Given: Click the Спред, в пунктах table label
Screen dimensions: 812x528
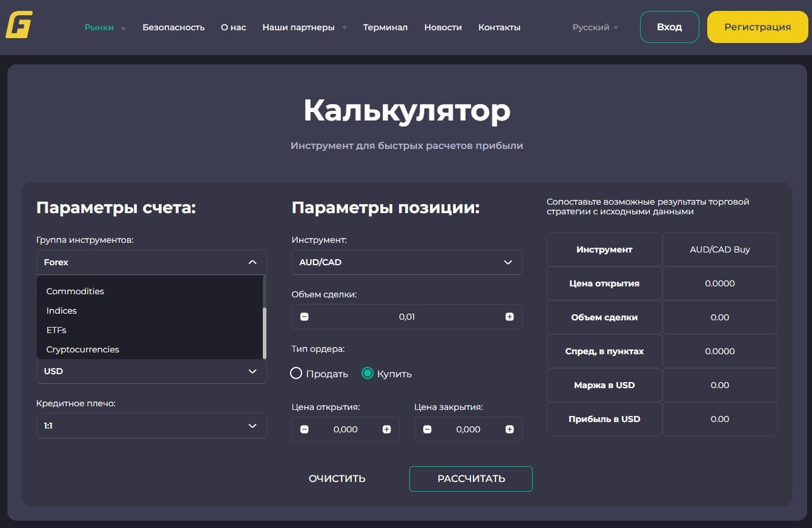Looking at the screenshot, I should 604,351.
